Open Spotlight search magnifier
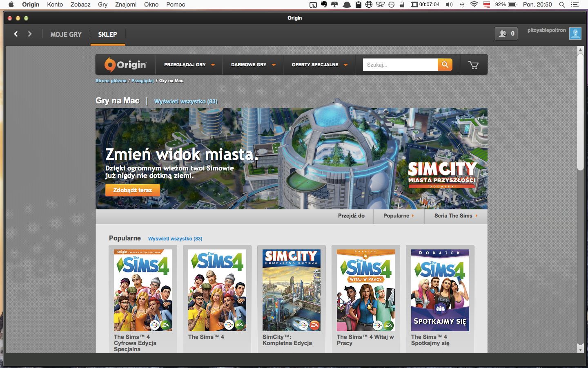 coord(562,4)
